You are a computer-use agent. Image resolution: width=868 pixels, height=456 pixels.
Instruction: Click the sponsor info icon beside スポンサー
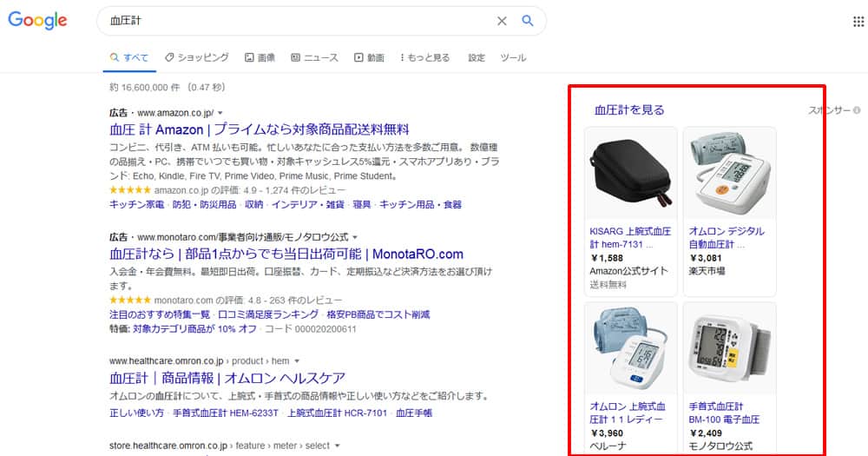857,110
